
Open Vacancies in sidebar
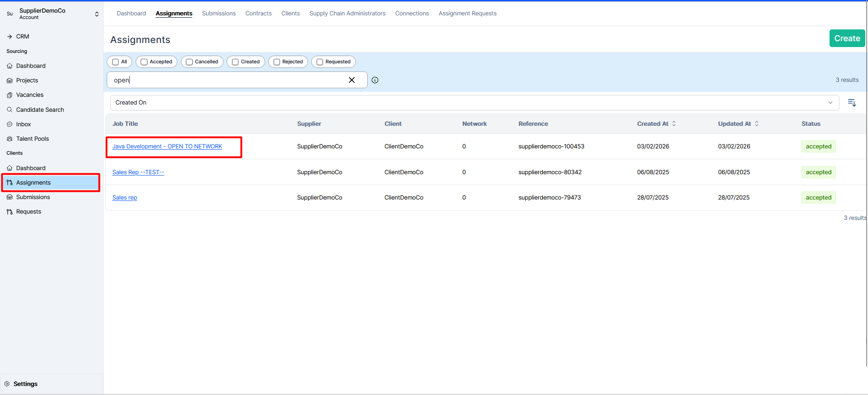30,95
